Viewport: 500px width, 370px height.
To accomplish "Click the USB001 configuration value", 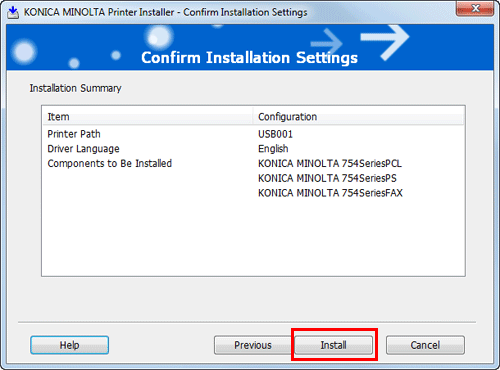I will pyautogui.click(x=275, y=134).
